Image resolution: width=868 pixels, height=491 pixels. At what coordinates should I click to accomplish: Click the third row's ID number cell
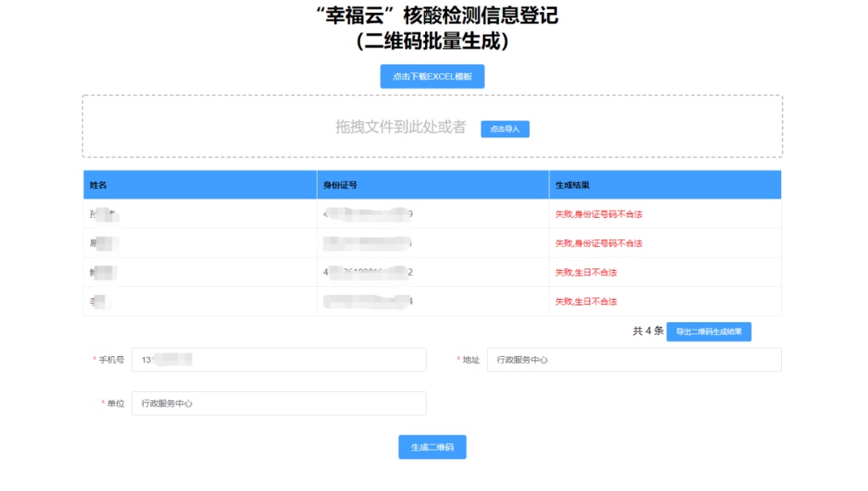pyautogui.click(x=368, y=272)
